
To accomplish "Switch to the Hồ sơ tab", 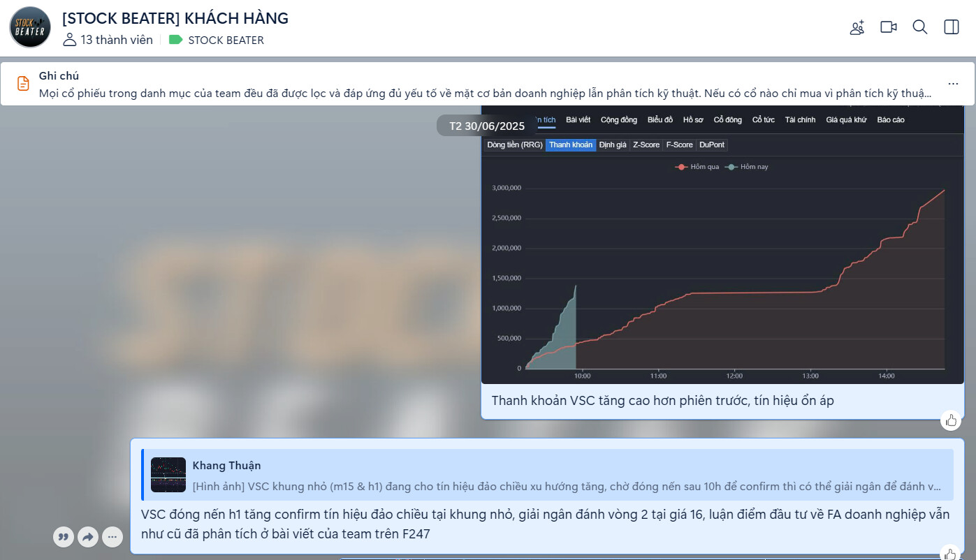I will pos(693,120).
